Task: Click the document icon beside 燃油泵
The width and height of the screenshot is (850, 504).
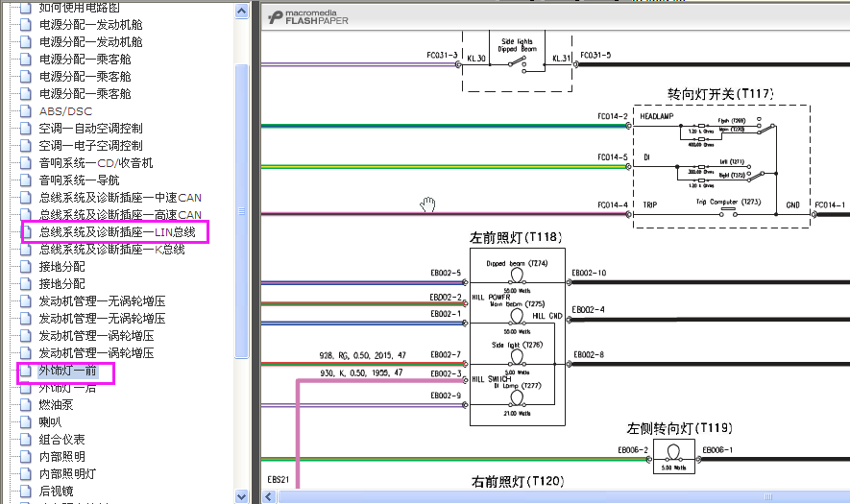Action: 26,405
